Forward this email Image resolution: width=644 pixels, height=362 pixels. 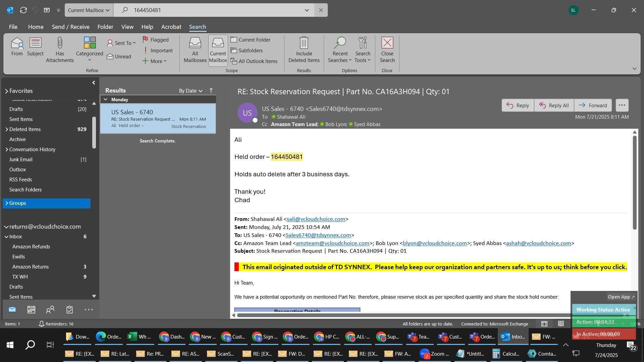point(593,105)
